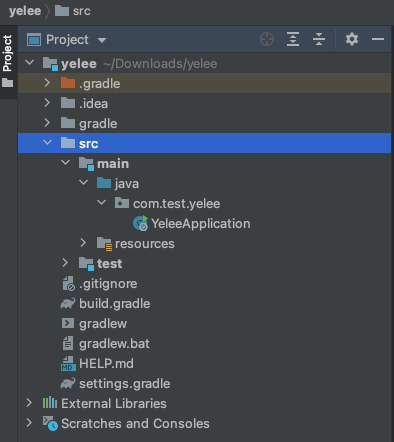Click the resources folder icon
The height and width of the screenshot is (442, 394).
(x=105, y=244)
